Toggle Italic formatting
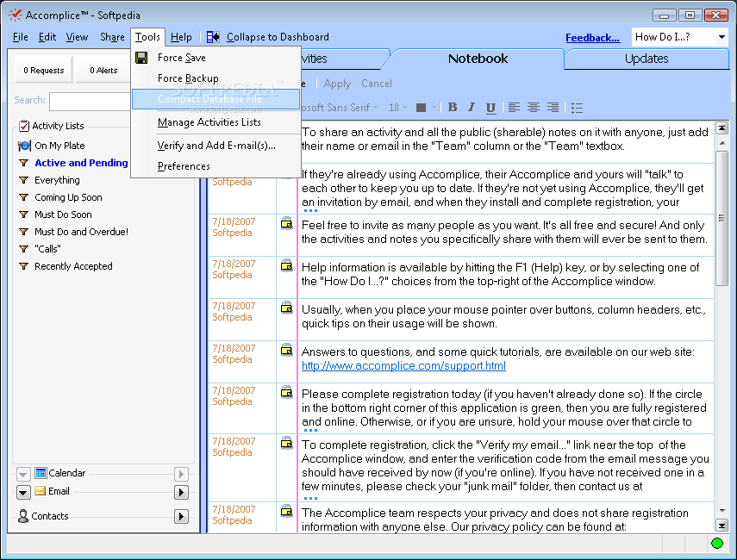This screenshot has height=560, width=737. pos(472,108)
